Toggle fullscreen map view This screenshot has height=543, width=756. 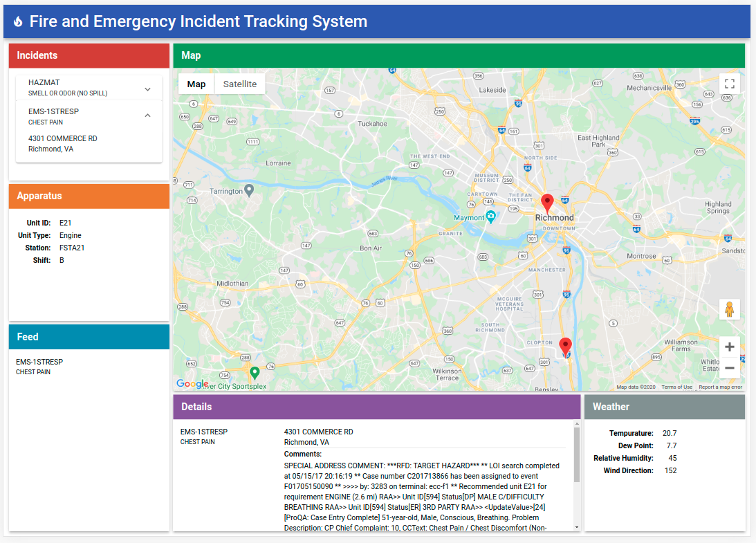point(730,84)
